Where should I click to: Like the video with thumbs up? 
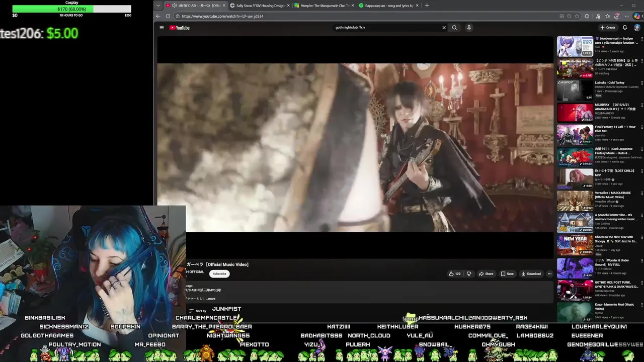point(454,274)
